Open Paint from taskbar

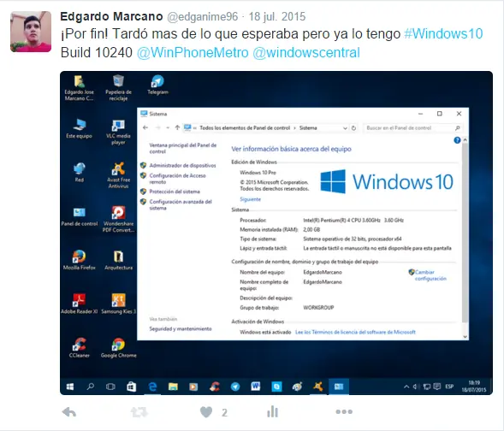297,387
